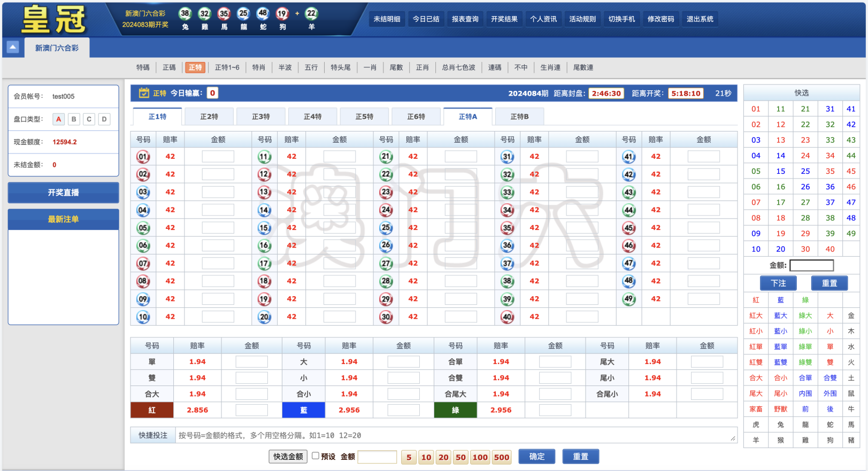The image size is (868, 471).
Task: Select number ball 10 in betting table
Action: (x=143, y=316)
